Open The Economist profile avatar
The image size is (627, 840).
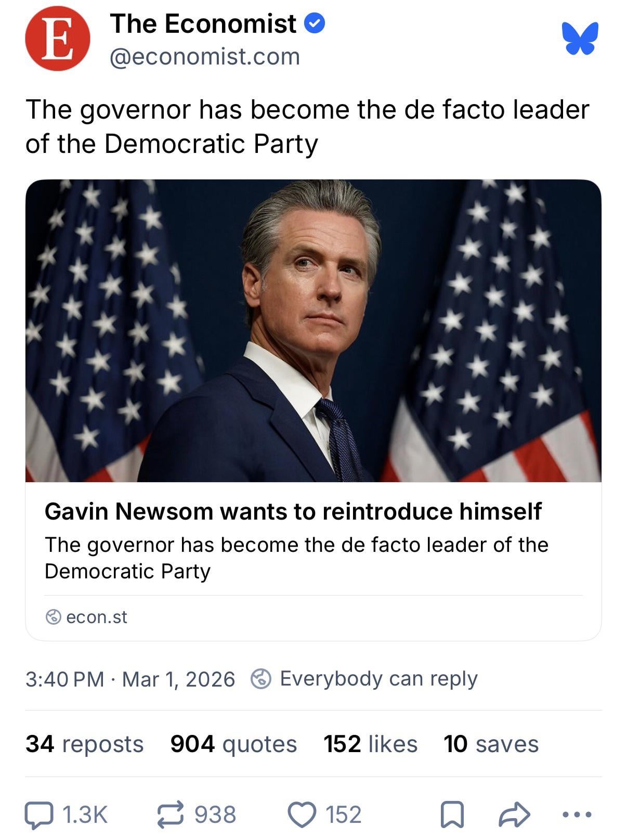[x=57, y=38]
